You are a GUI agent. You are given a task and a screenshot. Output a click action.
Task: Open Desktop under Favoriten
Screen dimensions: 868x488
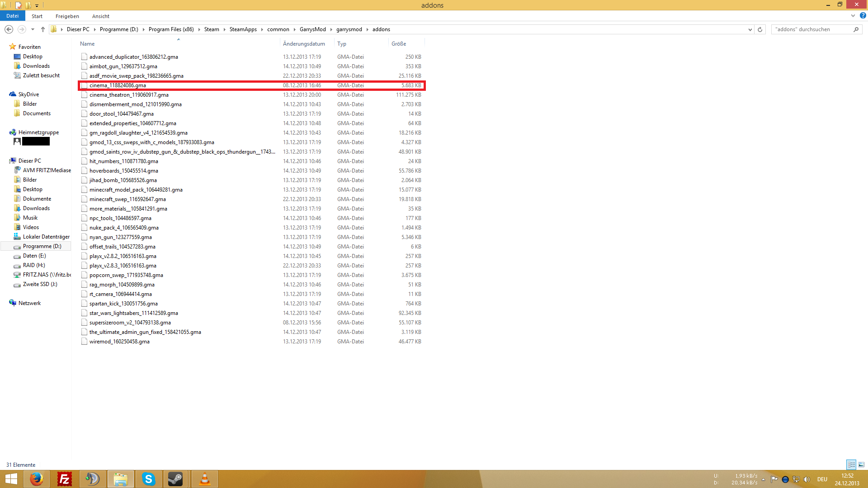[x=33, y=56]
